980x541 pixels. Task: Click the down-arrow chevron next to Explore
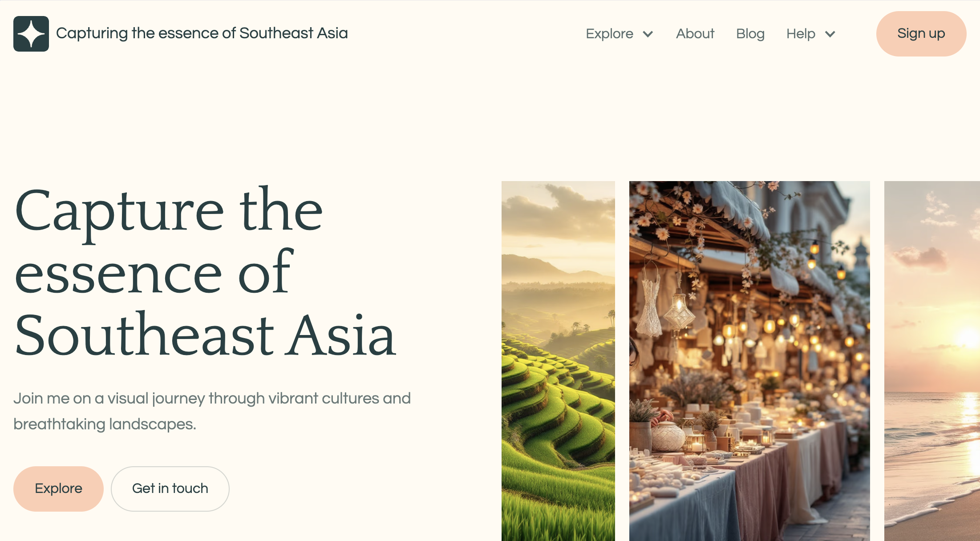[x=648, y=34]
